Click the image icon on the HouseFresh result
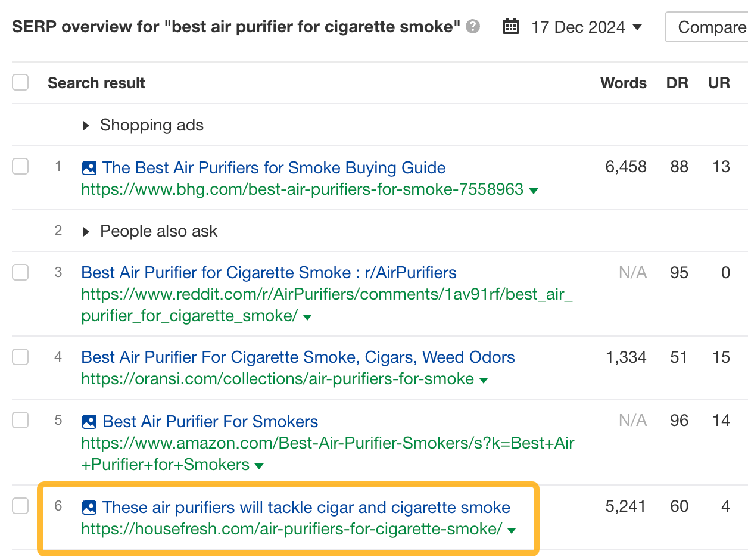The width and height of the screenshot is (748, 560). coord(90,507)
